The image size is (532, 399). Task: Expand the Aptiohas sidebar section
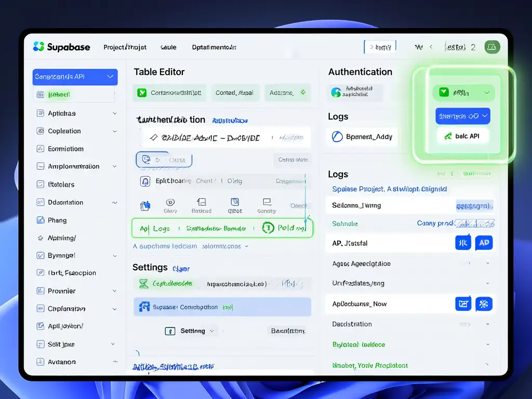click(x=115, y=113)
